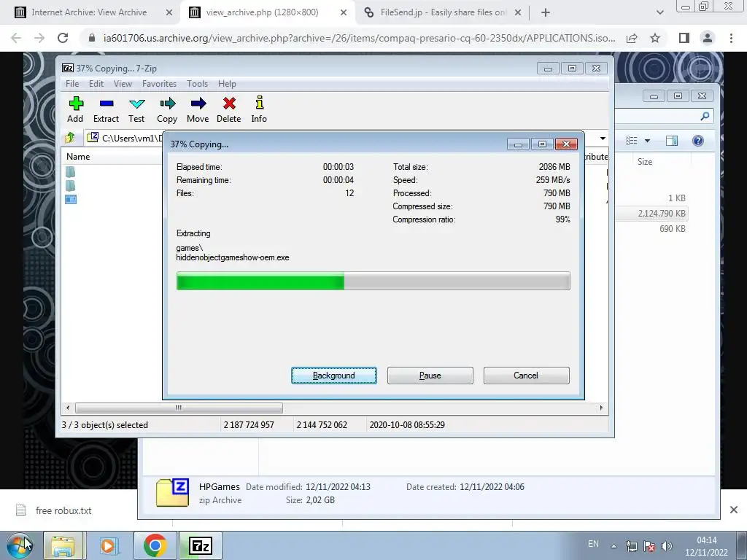Viewport: 747px width, 560px height.
Task: Open Chrome three-dot menu
Action: (x=731, y=38)
